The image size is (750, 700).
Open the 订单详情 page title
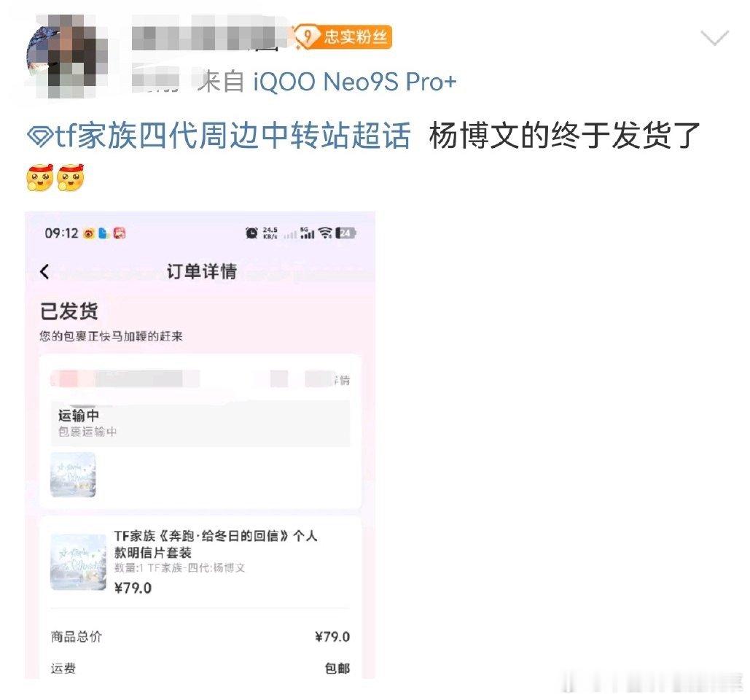pyautogui.click(x=201, y=271)
